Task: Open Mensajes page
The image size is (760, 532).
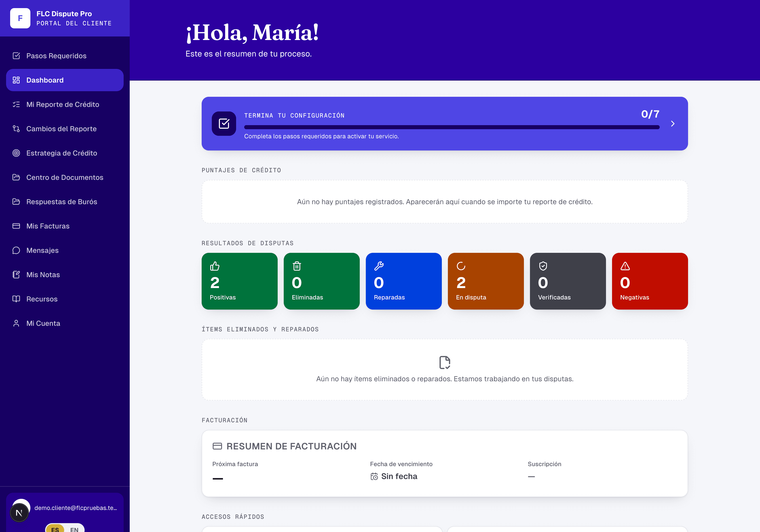Action: 65,250
